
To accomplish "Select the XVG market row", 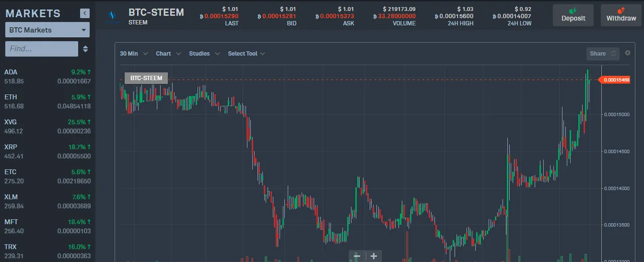I will pos(47,126).
